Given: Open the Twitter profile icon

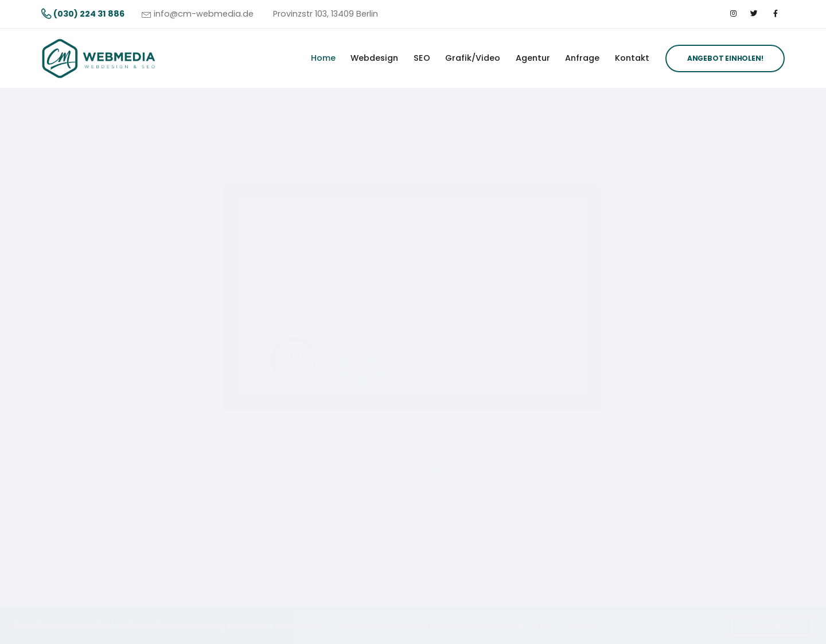Looking at the screenshot, I should tap(754, 14).
